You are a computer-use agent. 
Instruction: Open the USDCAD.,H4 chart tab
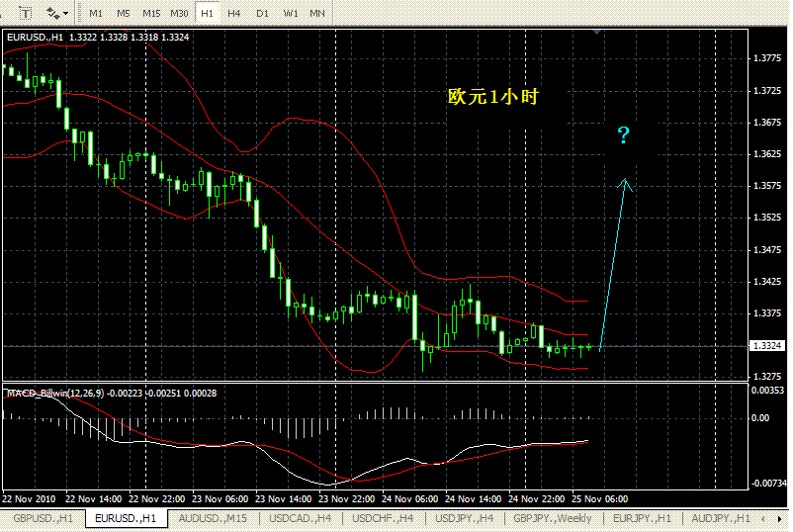coord(300,518)
